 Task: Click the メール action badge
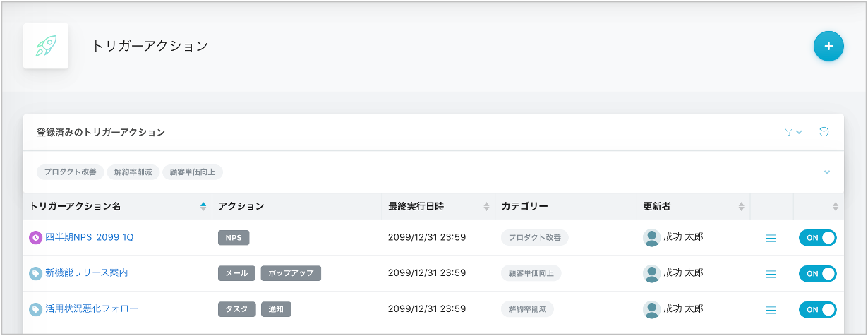[x=237, y=273]
